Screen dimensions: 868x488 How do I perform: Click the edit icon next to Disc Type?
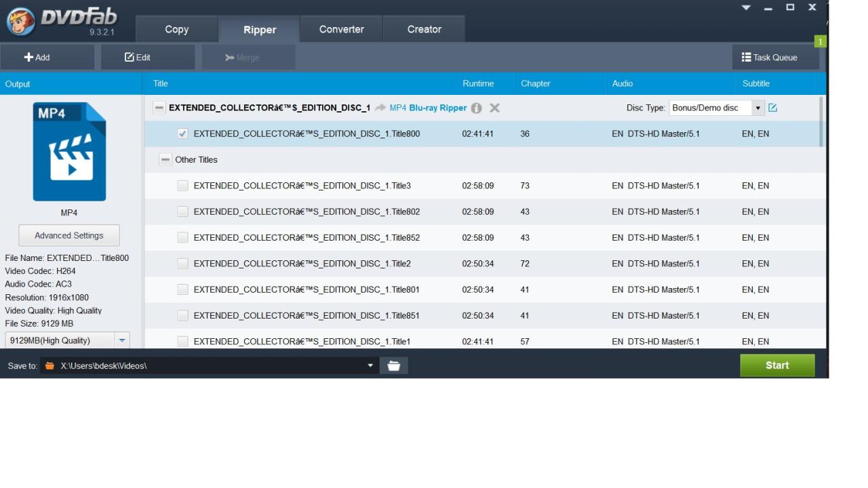click(x=772, y=108)
